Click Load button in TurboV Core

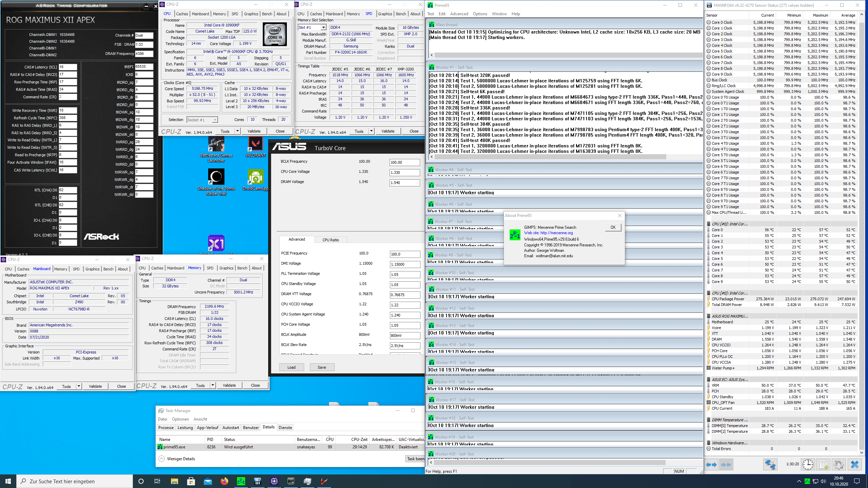click(292, 367)
